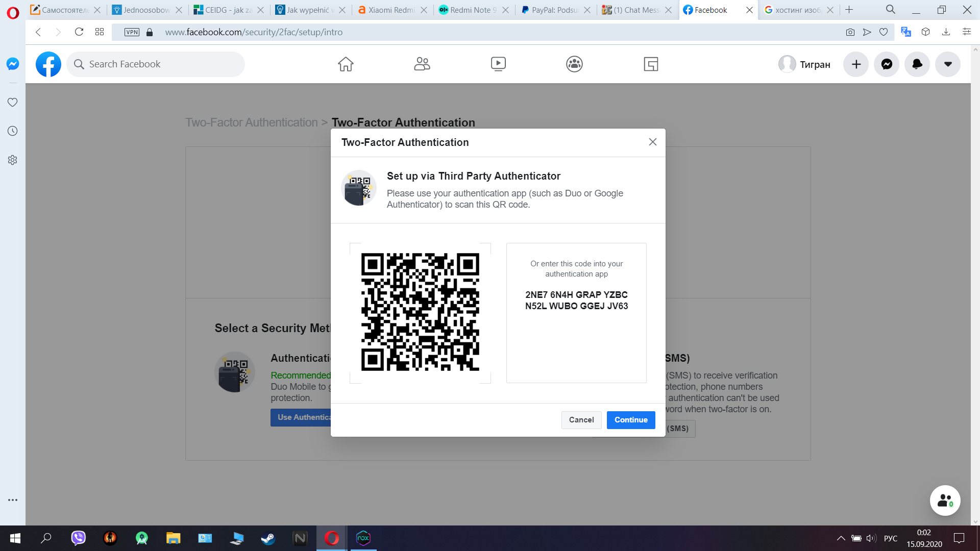
Task: Search tabs with magnifier icon
Action: [890, 9]
